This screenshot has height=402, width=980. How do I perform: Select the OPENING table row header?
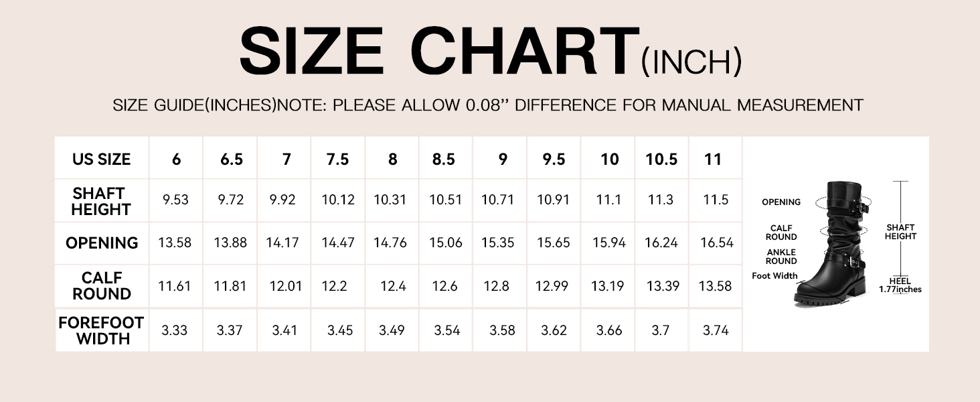102,243
